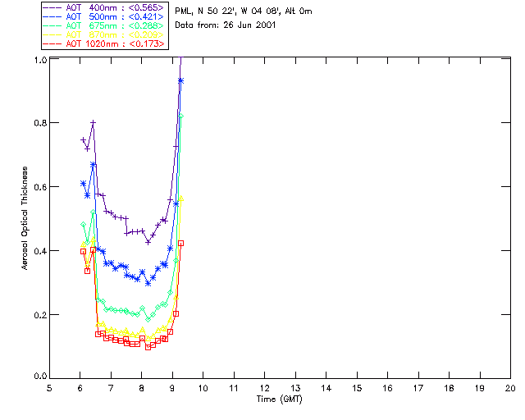This screenshot has width=525, height=420.
Task: Click the 0.0 y-axis tick label
Action: (x=40, y=377)
